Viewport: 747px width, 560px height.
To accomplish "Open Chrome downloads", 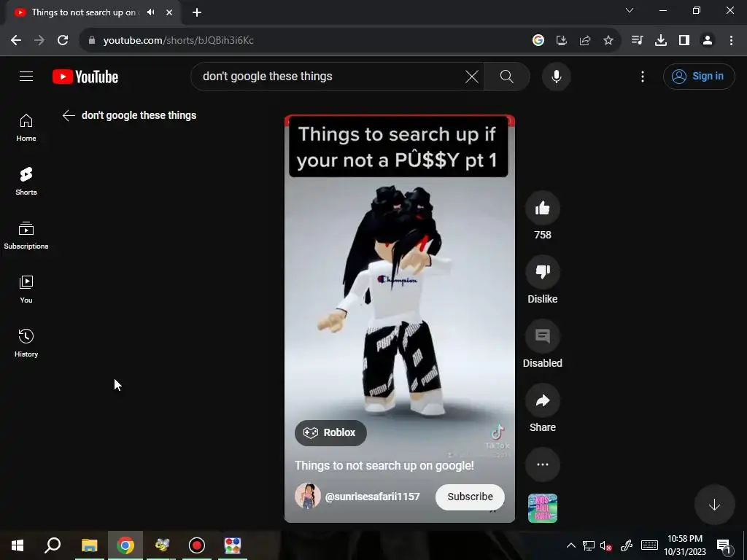I will tap(661, 41).
